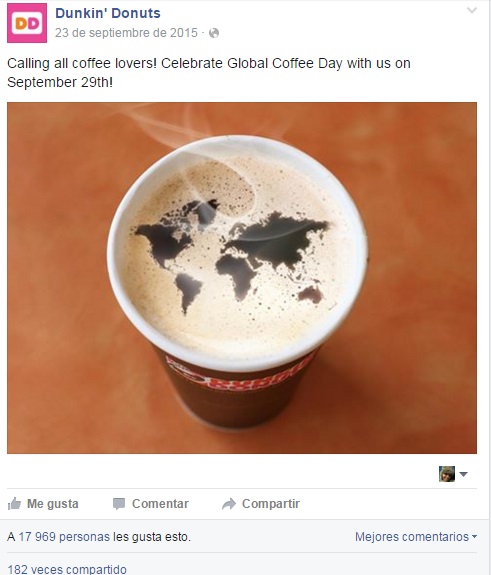The height and width of the screenshot is (575, 491).
Task: Click the public globe privacy icon
Action: [x=214, y=33]
